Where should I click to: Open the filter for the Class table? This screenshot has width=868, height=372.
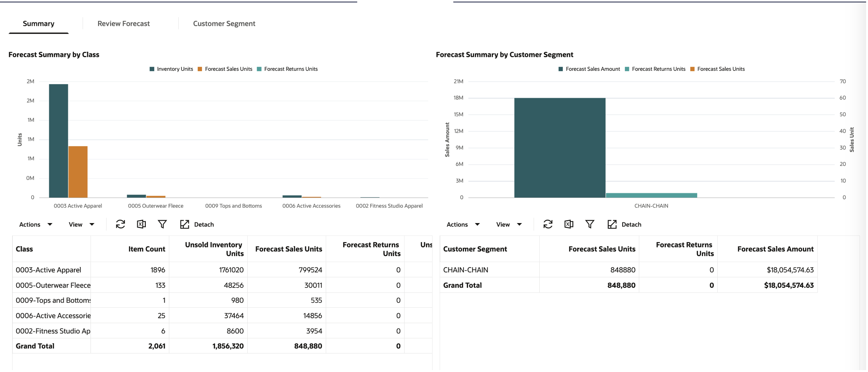[x=162, y=224]
